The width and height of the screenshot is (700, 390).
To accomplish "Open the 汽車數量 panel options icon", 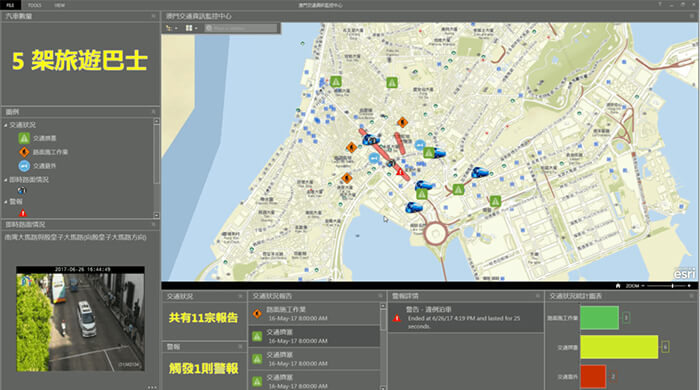I will point(154,16).
